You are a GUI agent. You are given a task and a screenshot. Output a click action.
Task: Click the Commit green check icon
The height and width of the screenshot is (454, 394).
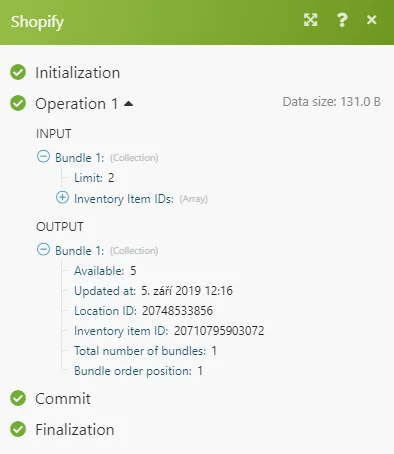(18, 398)
